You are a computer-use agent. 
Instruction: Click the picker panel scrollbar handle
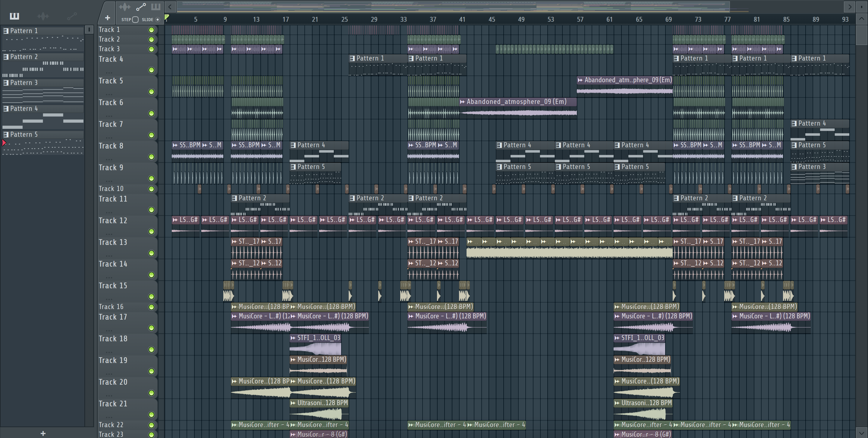coord(89,30)
